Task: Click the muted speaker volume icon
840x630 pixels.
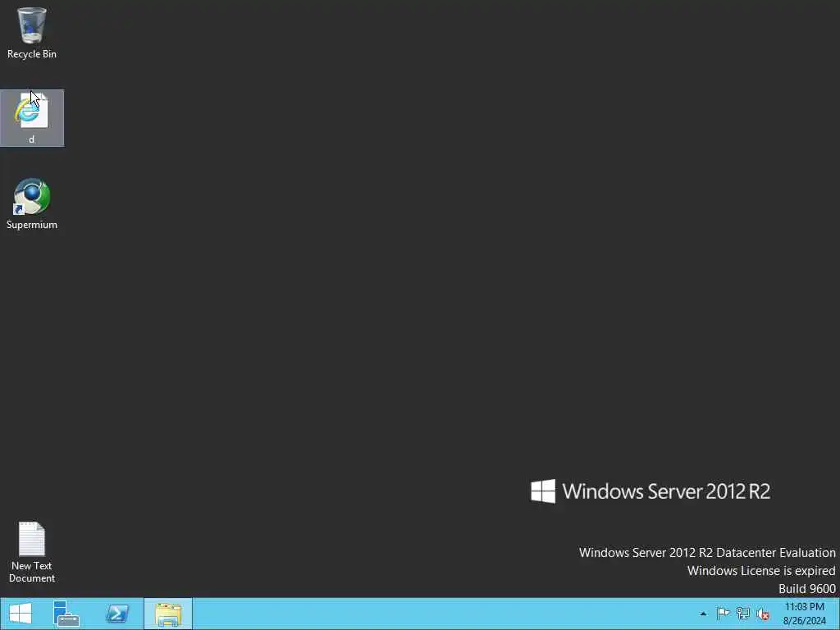Action: pos(763,614)
